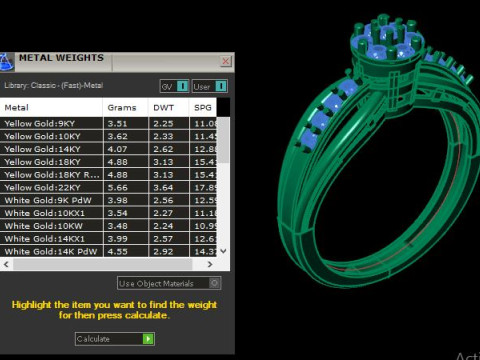Select the Yellow Gold:18KY row
Image resolution: width=480 pixels, height=360 pixels.
tap(108, 162)
